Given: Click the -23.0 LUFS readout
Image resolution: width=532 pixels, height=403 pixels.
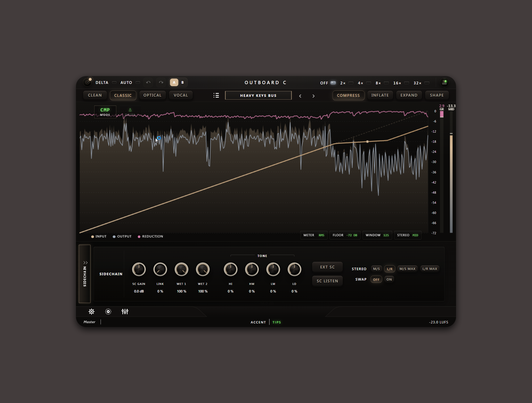Looking at the screenshot, I should pyautogui.click(x=439, y=322).
